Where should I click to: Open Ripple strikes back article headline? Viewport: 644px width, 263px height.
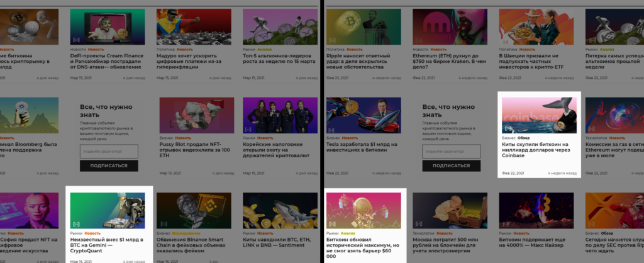(358, 61)
